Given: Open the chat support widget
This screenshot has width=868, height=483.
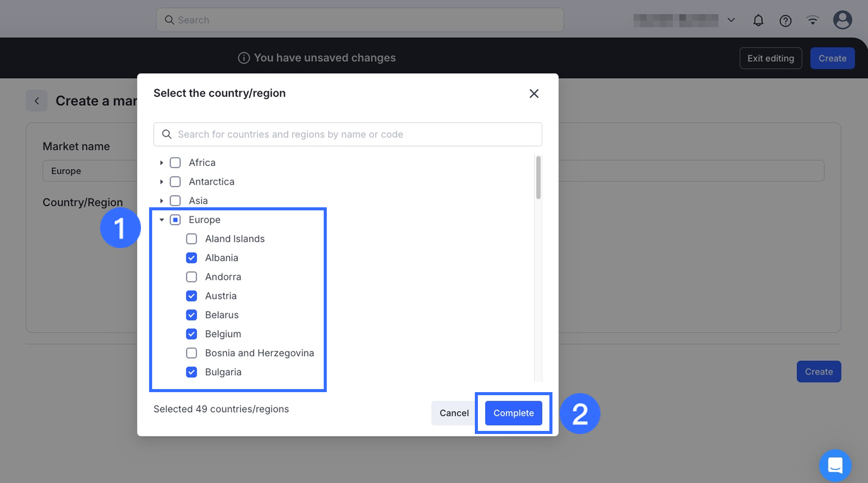Looking at the screenshot, I should [835, 465].
